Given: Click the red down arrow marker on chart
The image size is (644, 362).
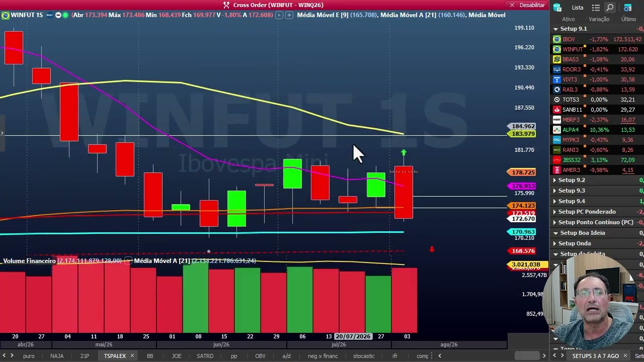Looking at the screenshot, I should (432, 249).
